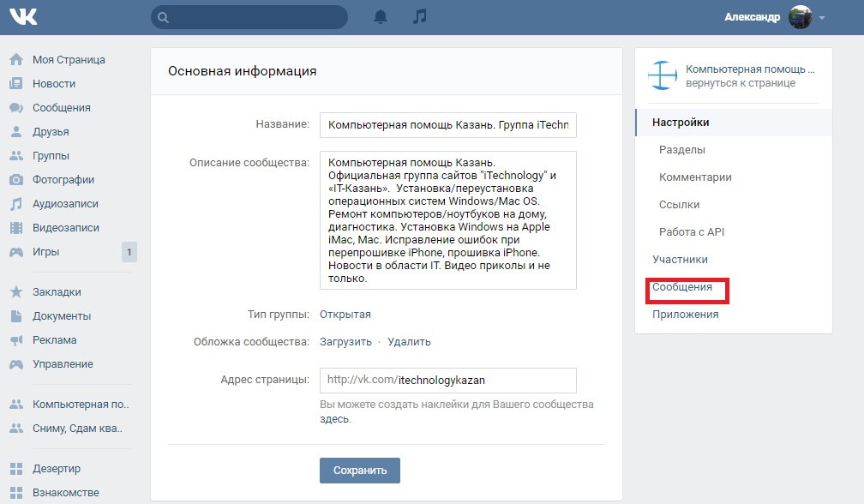The width and height of the screenshot is (864, 504).
Task: Open the music note player icon
Action: (x=419, y=17)
